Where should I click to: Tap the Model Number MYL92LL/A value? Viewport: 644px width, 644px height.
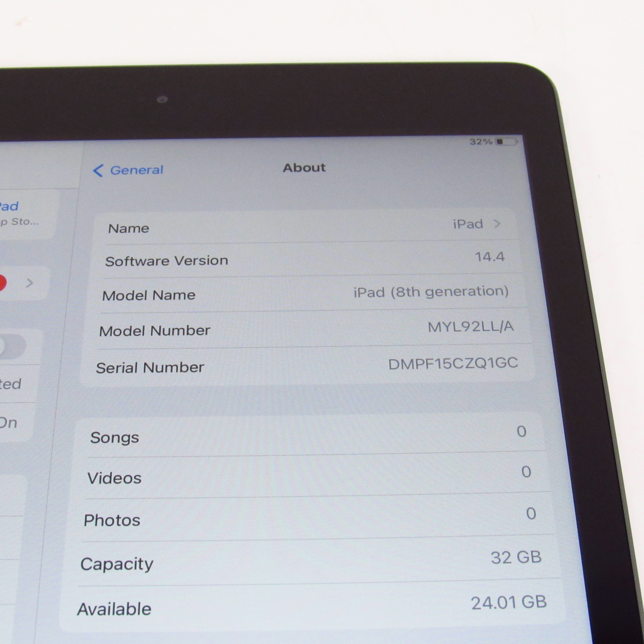point(470,327)
